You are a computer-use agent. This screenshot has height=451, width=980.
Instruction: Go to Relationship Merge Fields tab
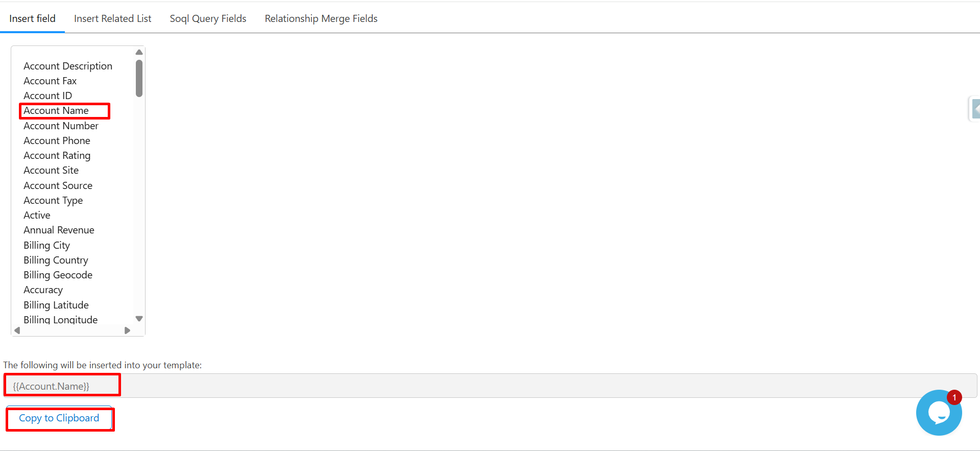[321, 19]
